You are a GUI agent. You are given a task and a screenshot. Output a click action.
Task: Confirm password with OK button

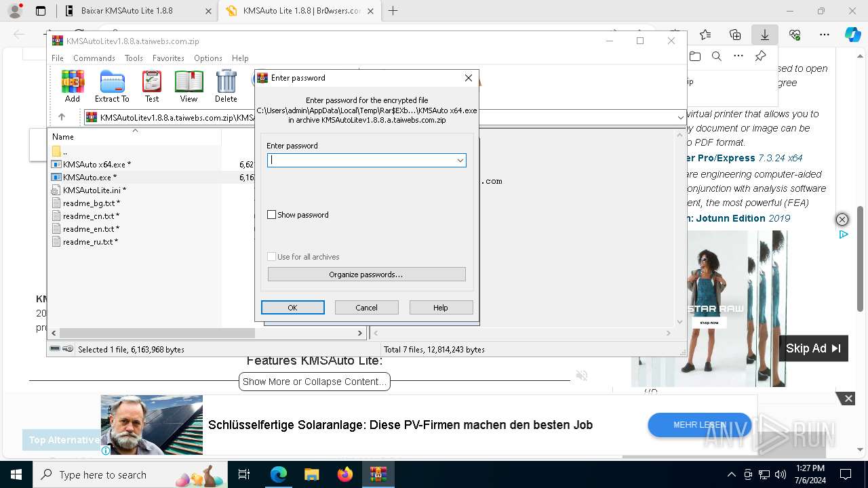(293, 308)
